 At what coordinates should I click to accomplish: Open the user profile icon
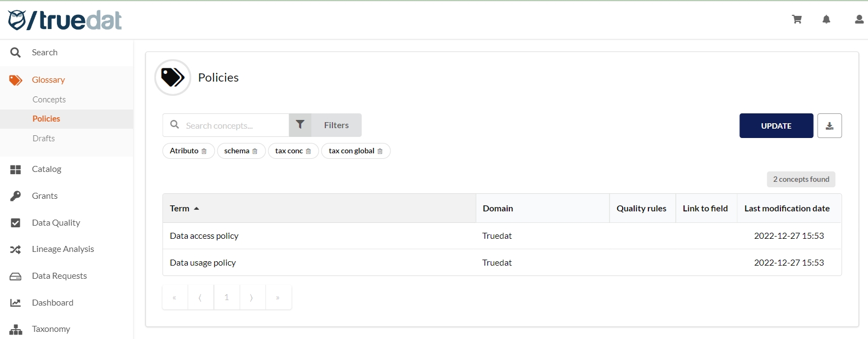pyautogui.click(x=859, y=20)
